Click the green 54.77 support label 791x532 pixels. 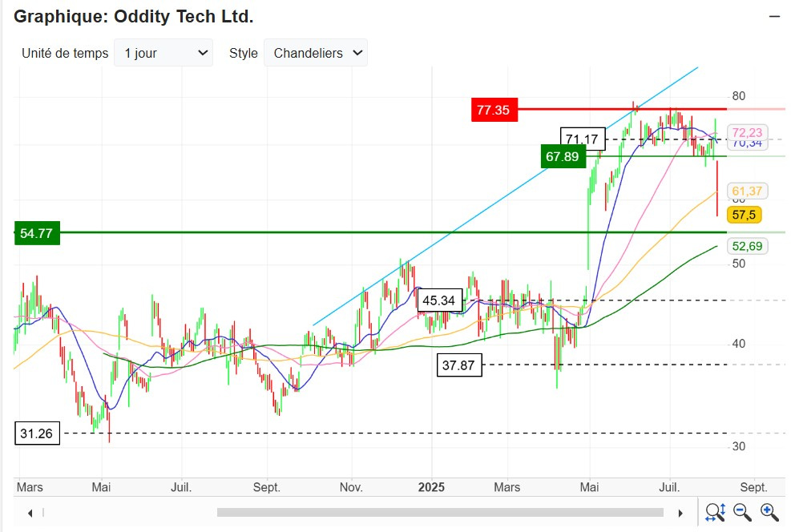click(x=37, y=233)
